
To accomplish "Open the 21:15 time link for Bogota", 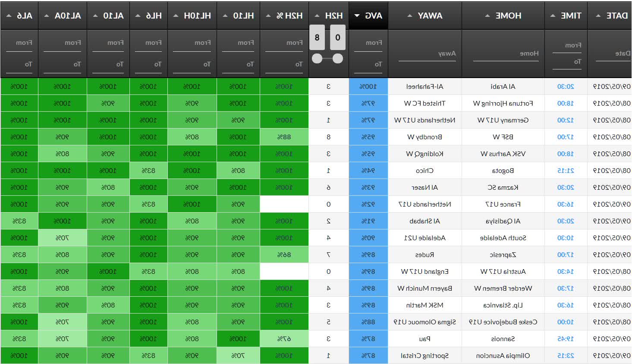I will 566,171.
